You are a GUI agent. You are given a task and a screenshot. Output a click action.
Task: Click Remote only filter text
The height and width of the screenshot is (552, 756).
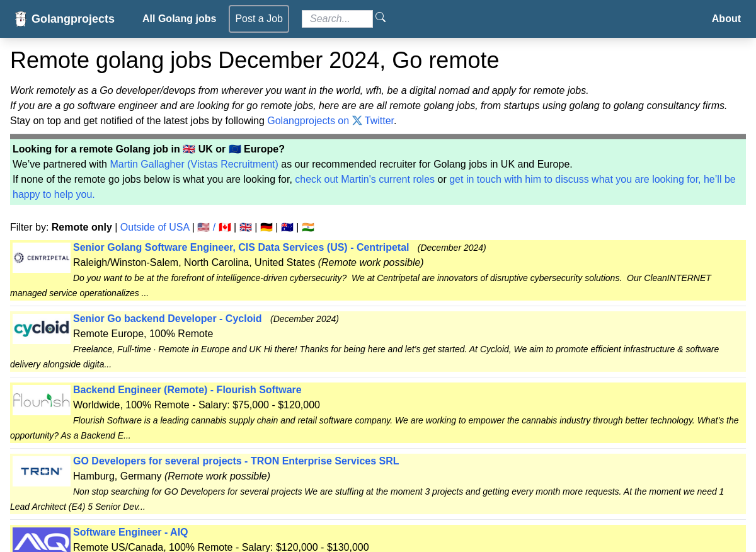[82, 227]
